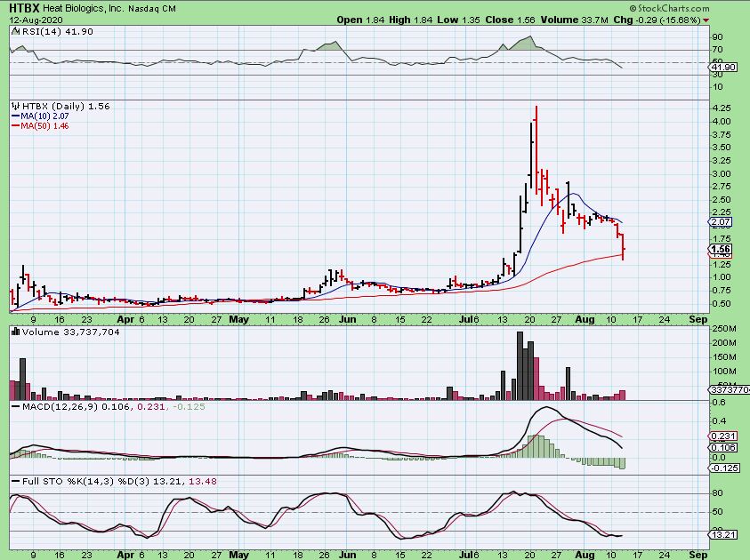Click the 0.106 MACD value tag on the right axis
The height and width of the screenshot is (560, 750).
click(x=722, y=448)
